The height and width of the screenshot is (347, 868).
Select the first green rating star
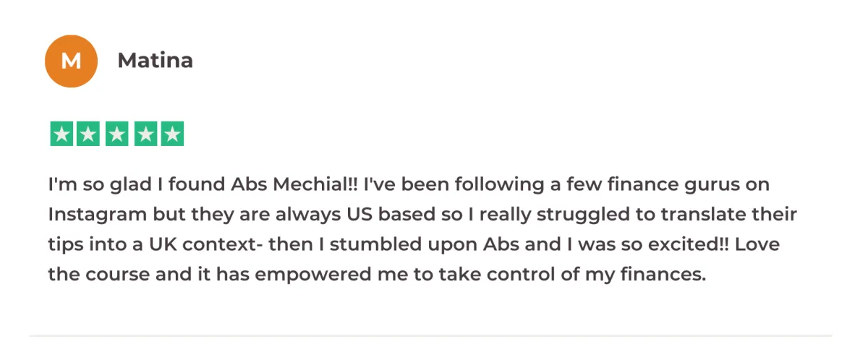point(61,134)
